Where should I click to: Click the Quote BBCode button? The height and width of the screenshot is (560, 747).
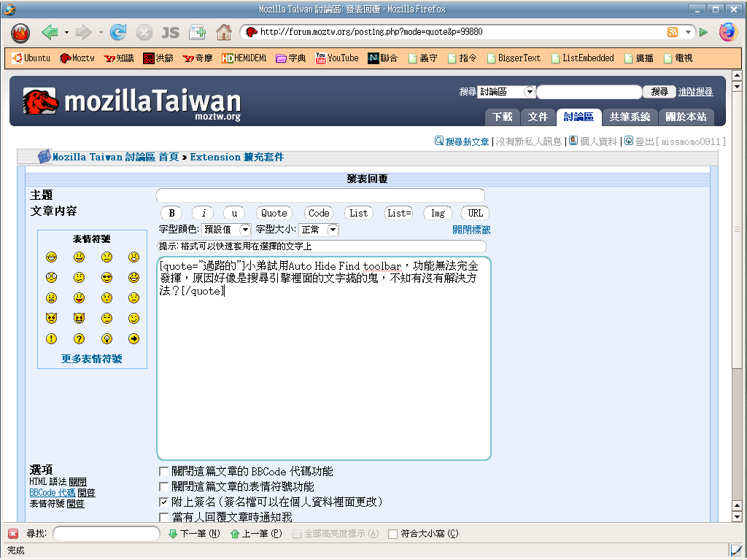tap(274, 213)
